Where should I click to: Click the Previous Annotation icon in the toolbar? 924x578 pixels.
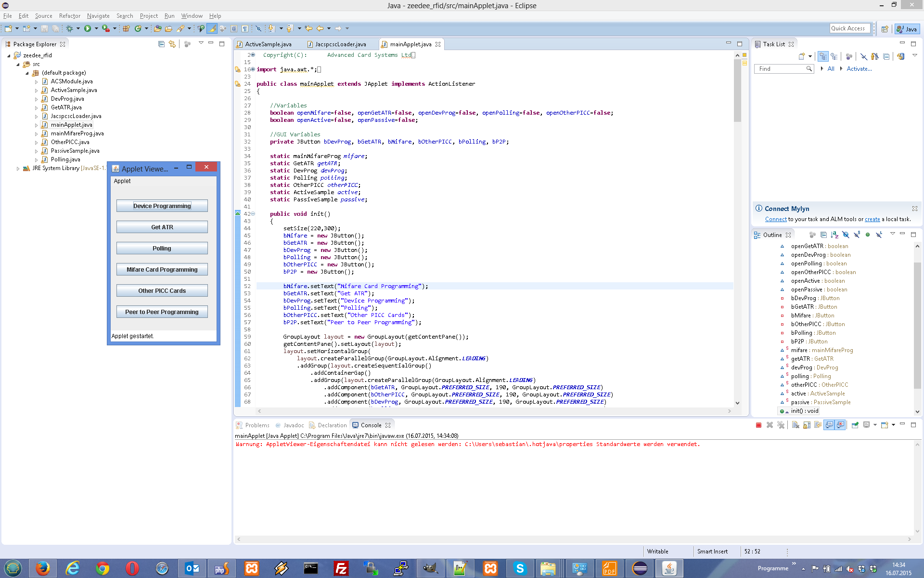290,29
